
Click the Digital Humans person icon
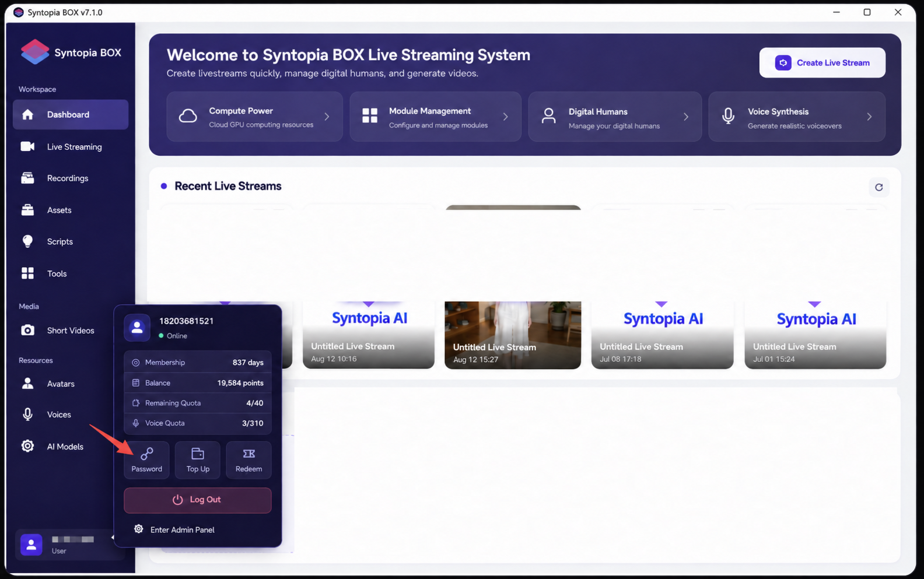click(x=548, y=115)
